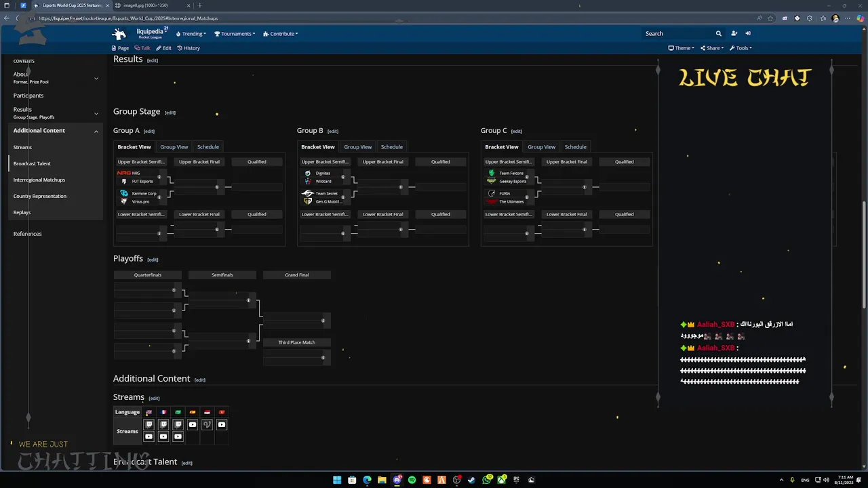Click the Liquipedia horse logo

119,34
